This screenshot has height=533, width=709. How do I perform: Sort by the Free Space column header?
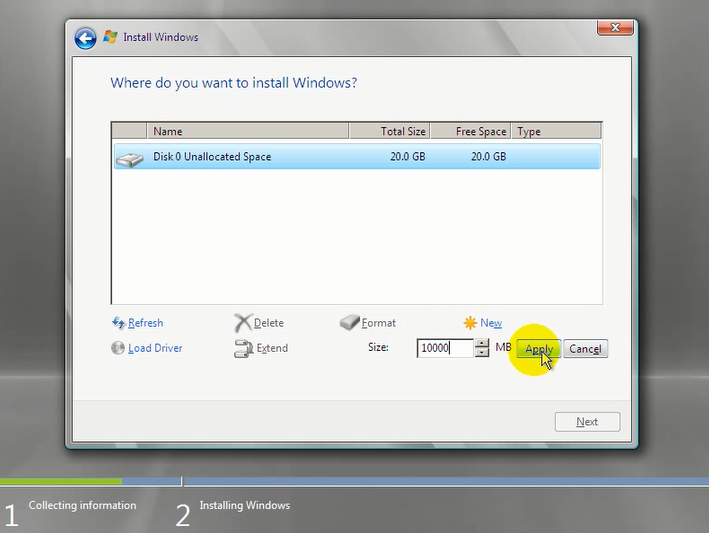[x=471, y=131]
